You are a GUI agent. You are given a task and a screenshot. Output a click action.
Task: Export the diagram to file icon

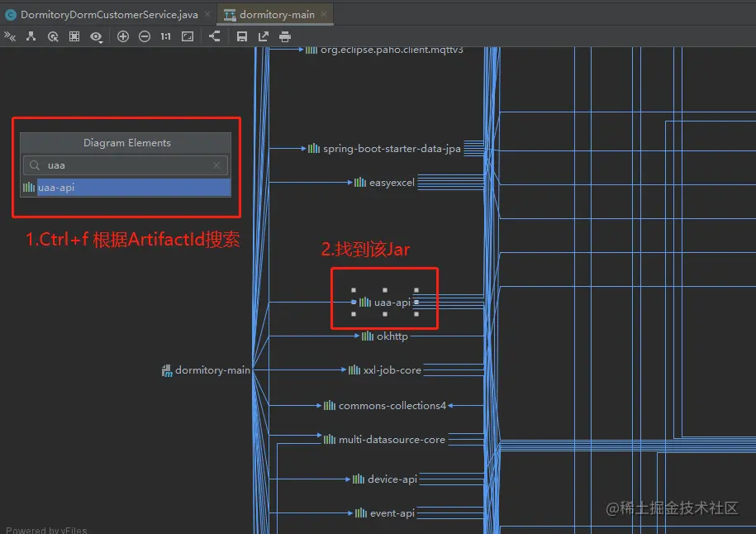click(264, 36)
